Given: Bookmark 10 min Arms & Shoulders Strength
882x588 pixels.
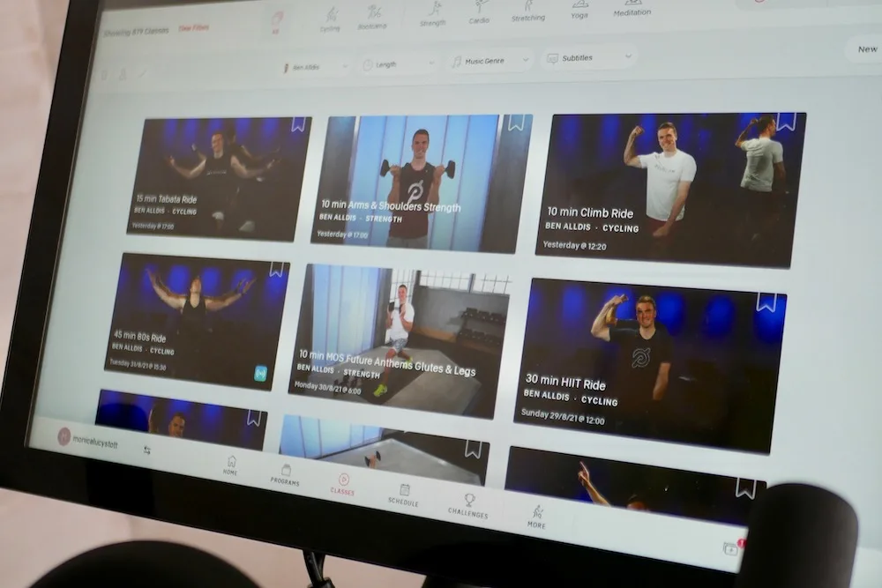Looking at the screenshot, I should [x=516, y=122].
